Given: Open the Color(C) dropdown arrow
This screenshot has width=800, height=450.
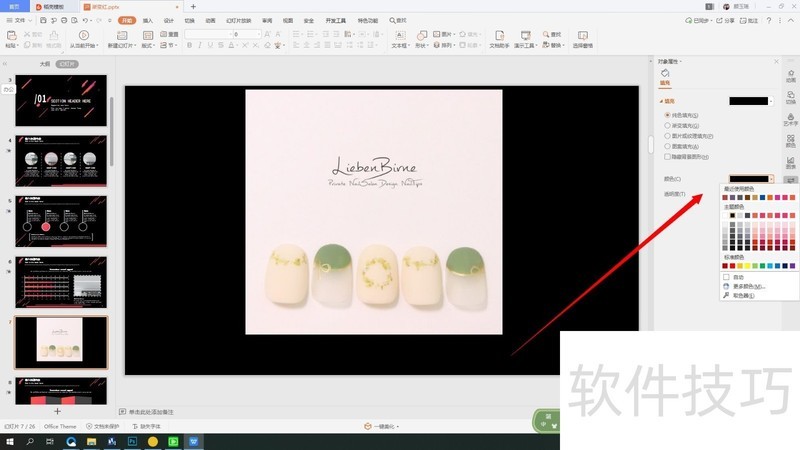Looking at the screenshot, I should click(x=771, y=179).
